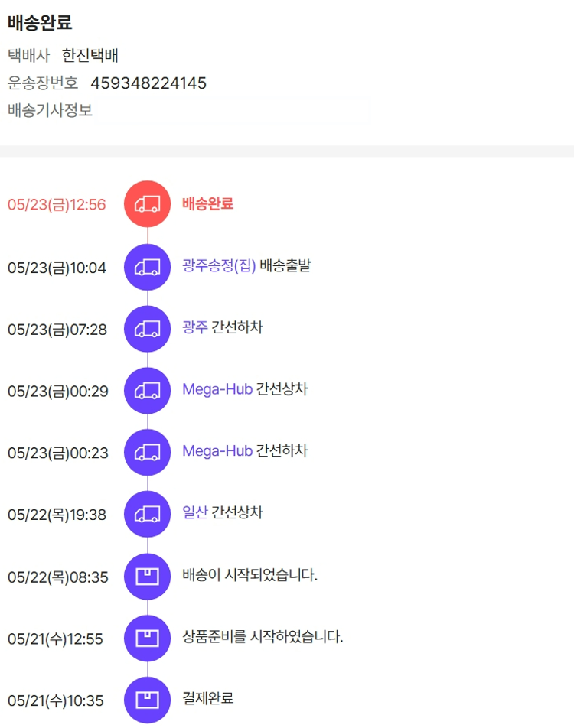Screen dimensions: 574x728
Task: Click the red 배송완료 status text
Action: click(207, 203)
